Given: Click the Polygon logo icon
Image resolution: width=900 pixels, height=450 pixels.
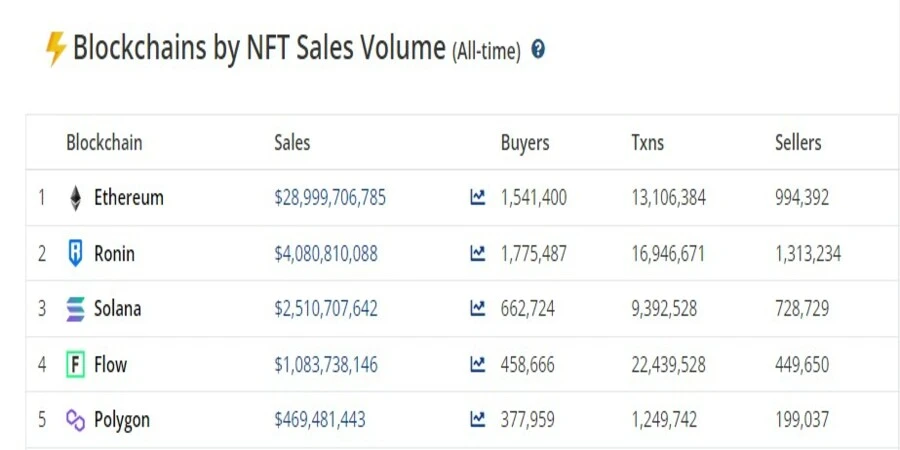Looking at the screenshot, I should coord(76,420).
